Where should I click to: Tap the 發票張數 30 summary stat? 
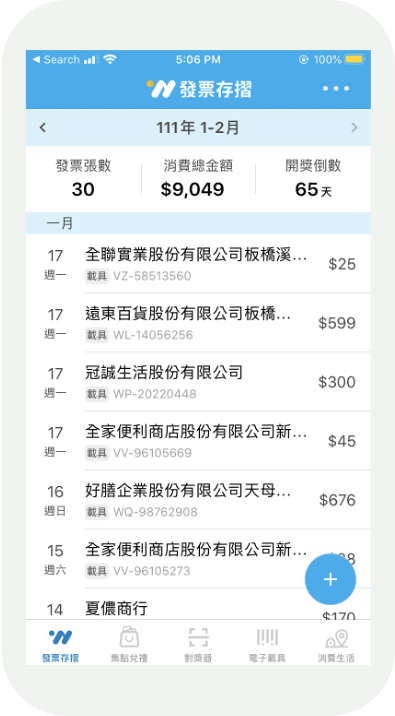pyautogui.click(x=83, y=179)
